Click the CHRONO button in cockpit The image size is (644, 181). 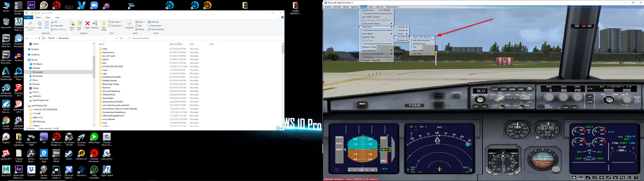click(x=457, y=96)
